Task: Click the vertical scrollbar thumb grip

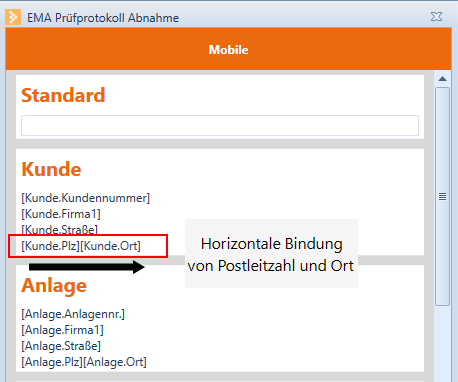Action: (x=442, y=197)
